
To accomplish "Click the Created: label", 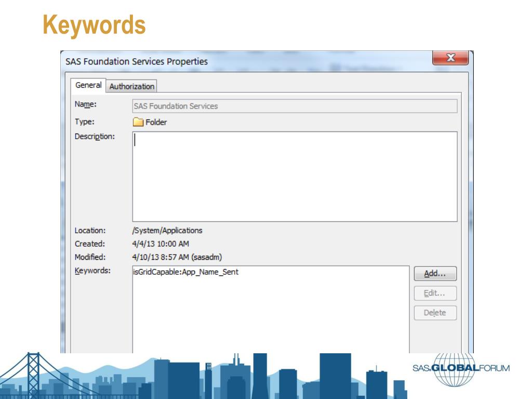I will point(89,244).
